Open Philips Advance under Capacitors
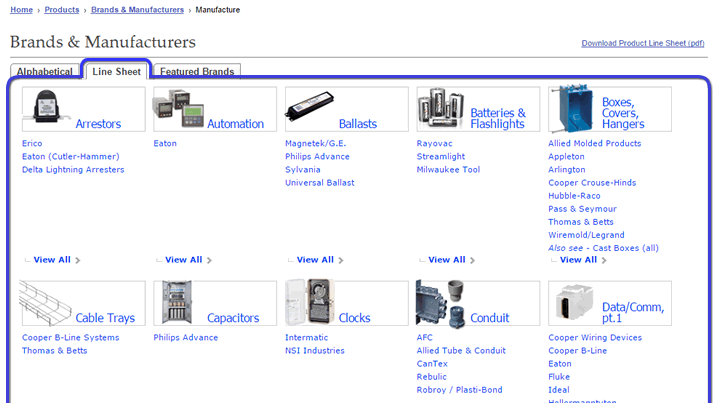 click(x=186, y=337)
